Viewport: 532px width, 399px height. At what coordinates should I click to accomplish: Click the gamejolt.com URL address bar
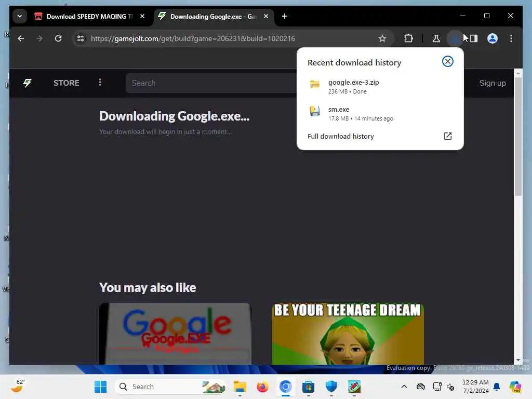[x=193, y=38]
